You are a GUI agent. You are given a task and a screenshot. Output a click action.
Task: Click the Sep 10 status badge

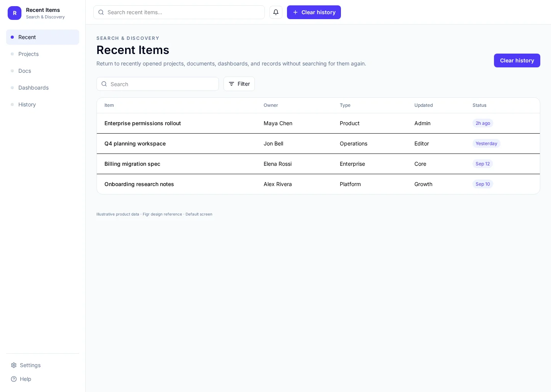pyautogui.click(x=483, y=184)
